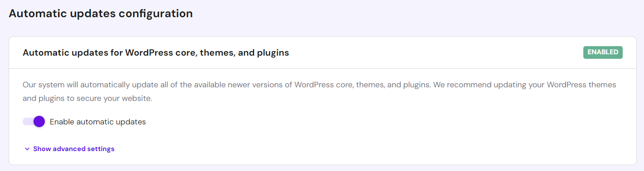The width and height of the screenshot is (644, 171).
Task: Click the purple knob of the updates switch
Action: (39, 121)
